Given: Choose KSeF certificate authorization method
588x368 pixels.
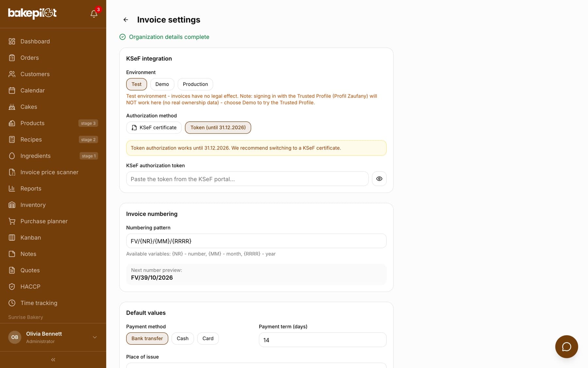Looking at the screenshot, I should (154, 128).
